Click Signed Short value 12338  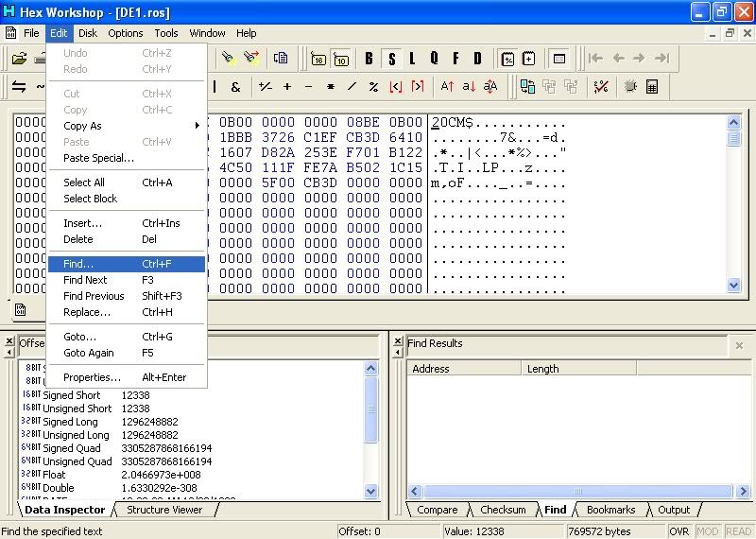[x=135, y=395]
